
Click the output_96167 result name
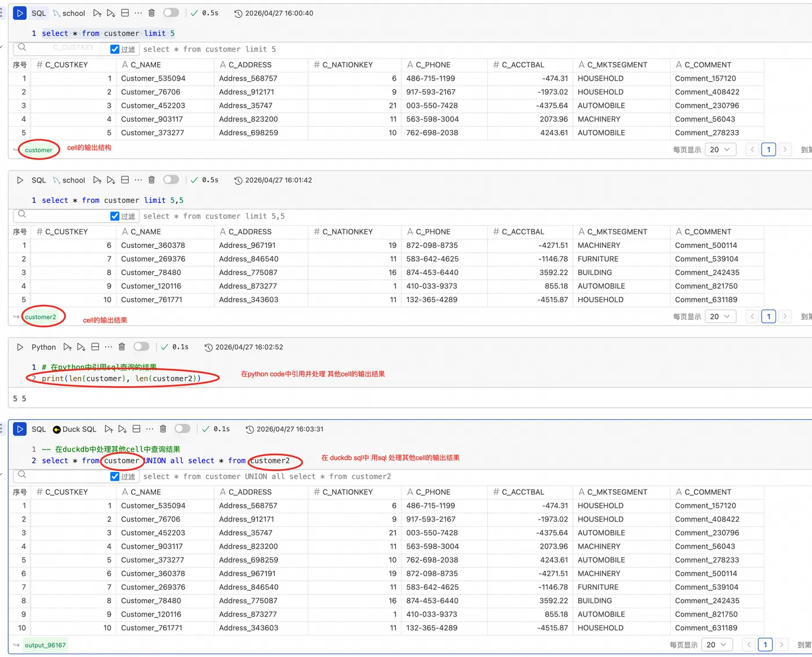click(x=45, y=645)
